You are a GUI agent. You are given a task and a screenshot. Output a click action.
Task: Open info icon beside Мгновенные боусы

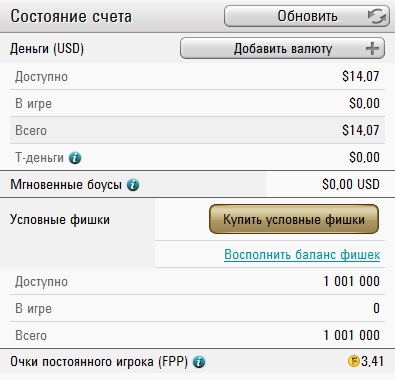133,184
